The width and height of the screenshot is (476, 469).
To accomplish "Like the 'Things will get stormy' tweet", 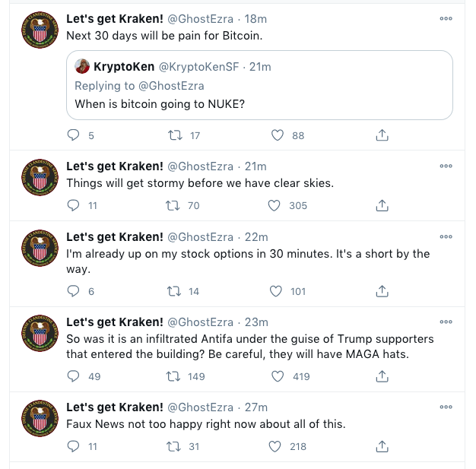I will coord(274,205).
